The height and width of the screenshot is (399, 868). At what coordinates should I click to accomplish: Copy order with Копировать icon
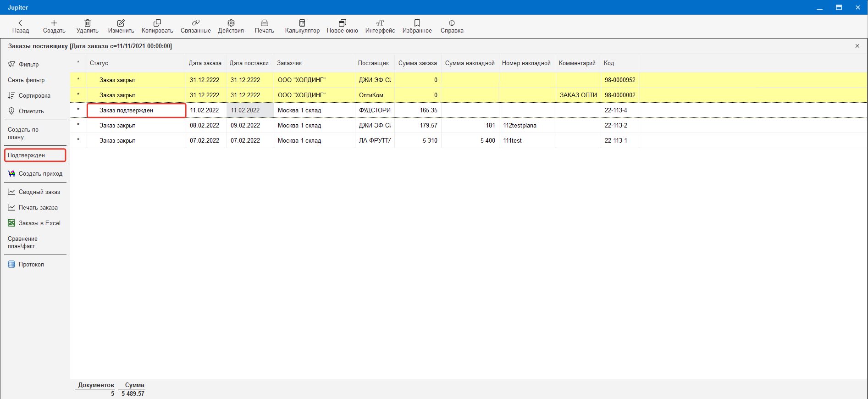pos(157,27)
